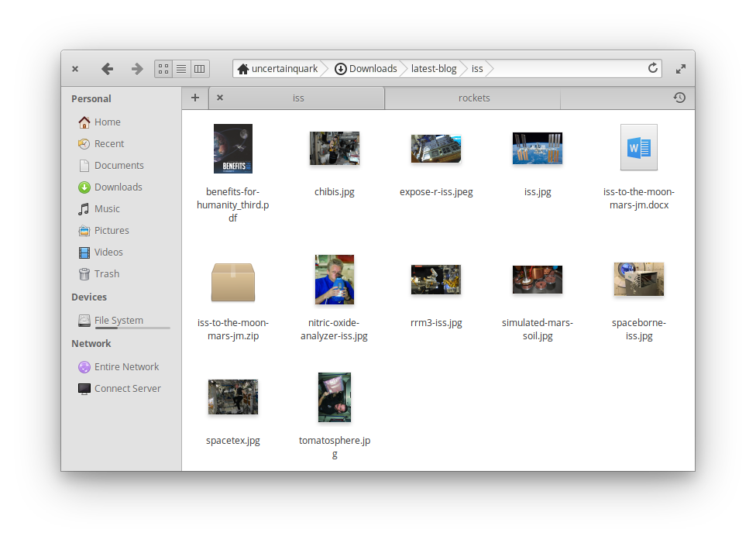This screenshot has width=756, height=543.
Task: Click the rrm3-iss.jpg file name label
Action: point(436,323)
